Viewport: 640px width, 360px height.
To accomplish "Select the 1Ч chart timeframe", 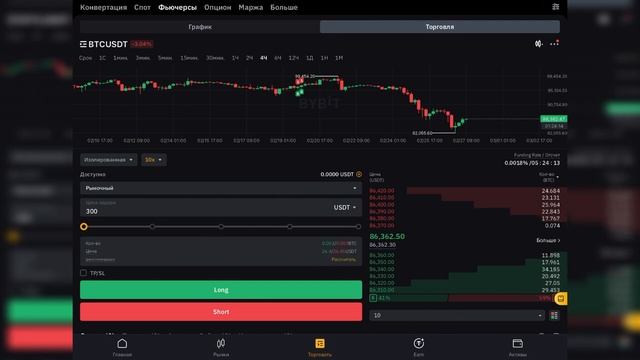I will point(235,58).
